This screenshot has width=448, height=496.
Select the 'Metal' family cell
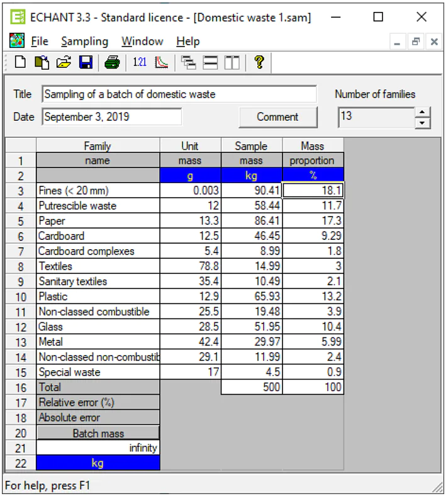98,342
